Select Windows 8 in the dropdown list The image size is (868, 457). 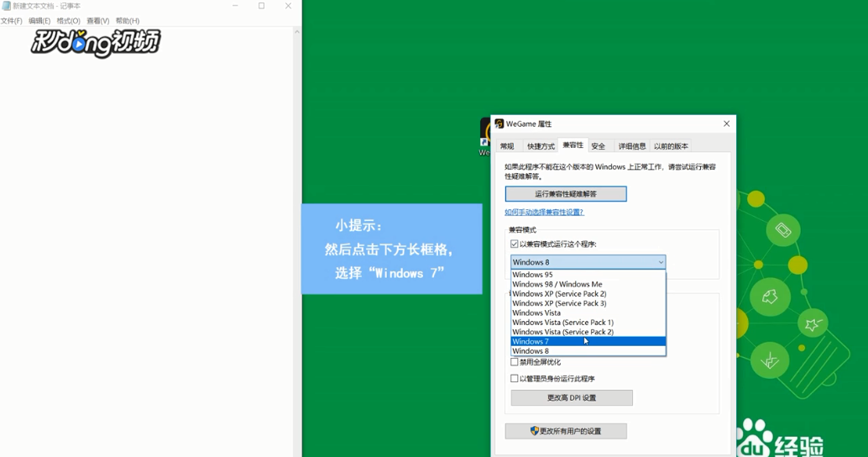pos(588,351)
